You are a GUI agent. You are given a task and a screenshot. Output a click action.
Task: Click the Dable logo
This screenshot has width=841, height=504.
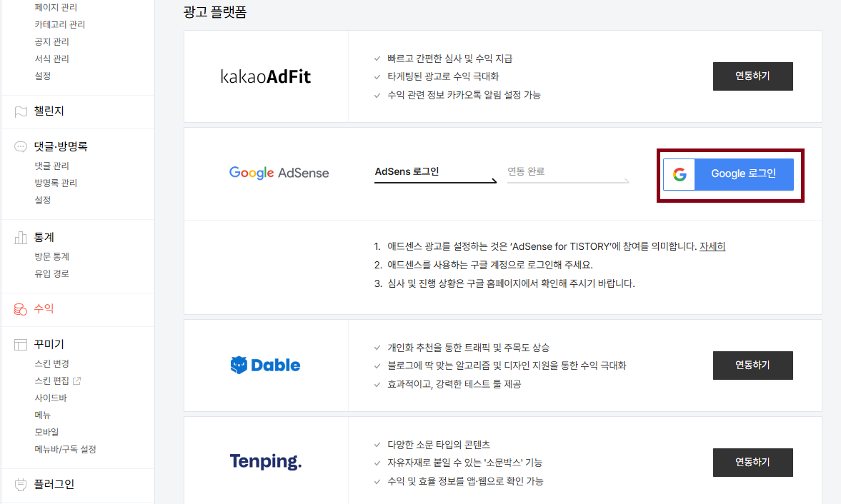tap(266, 365)
